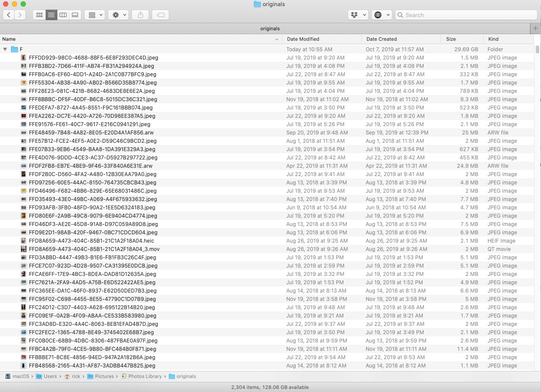Image resolution: width=541 pixels, height=392 pixels.
Task: Open the Dropbox toolbar dropdown
Action: point(358,15)
